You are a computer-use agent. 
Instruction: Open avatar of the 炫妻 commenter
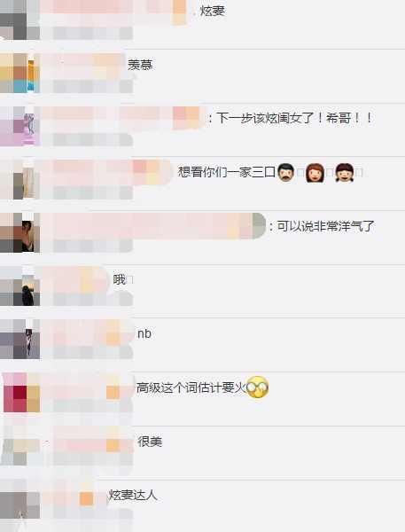19,20
